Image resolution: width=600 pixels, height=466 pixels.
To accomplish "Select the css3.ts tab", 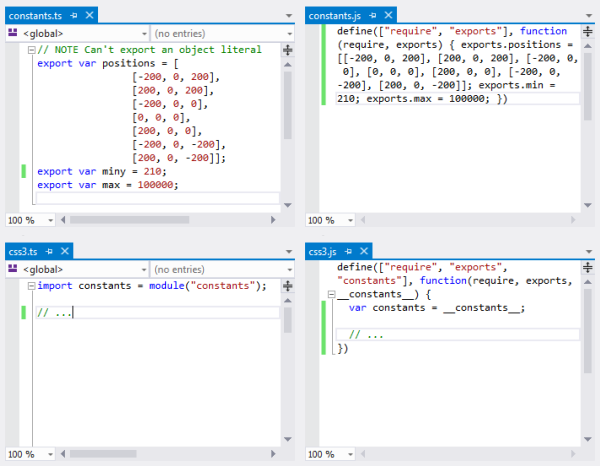I will click(x=22, y=250).
